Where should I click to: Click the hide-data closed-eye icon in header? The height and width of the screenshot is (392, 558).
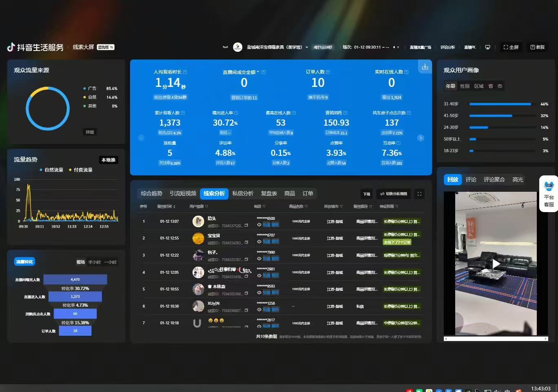[225, 47]
